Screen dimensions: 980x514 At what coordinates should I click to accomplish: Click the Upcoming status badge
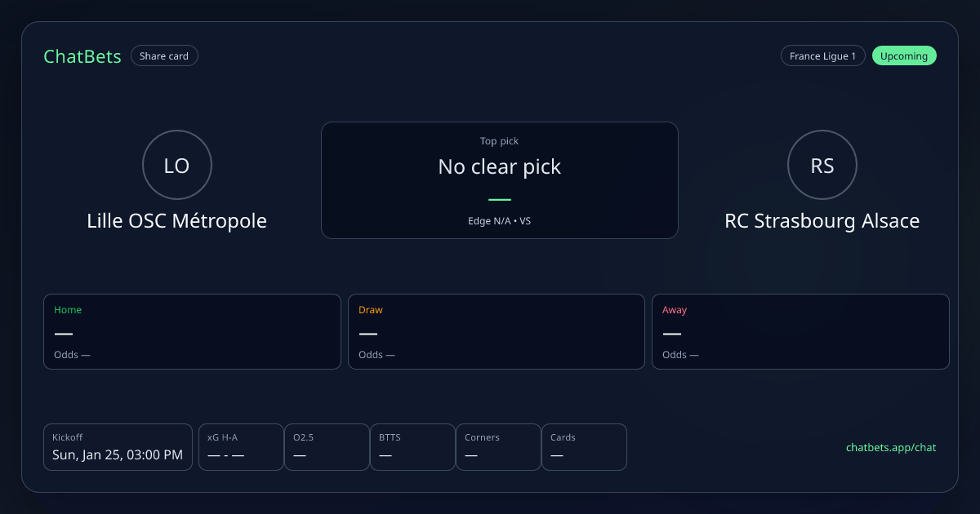904,56
